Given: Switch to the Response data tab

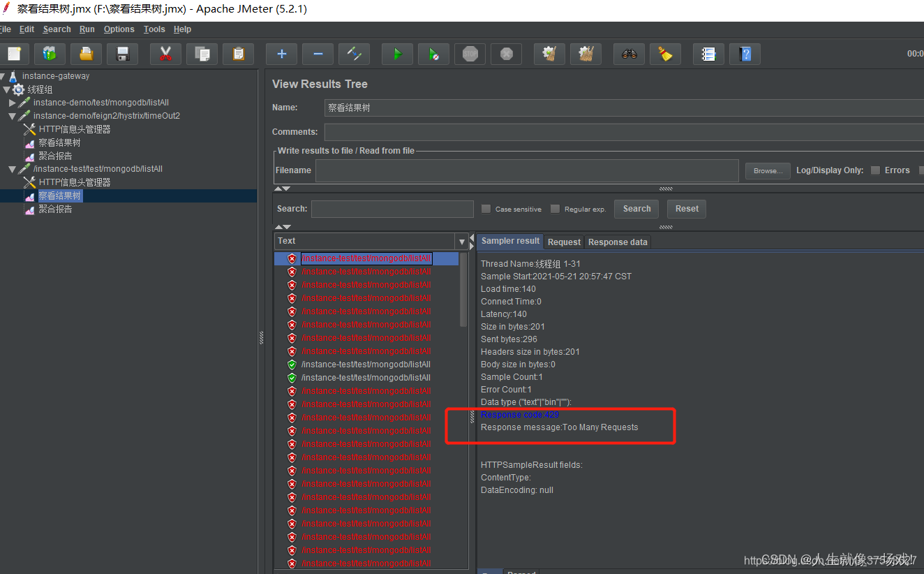Looking at the screenshot, I should click(618, 242).
